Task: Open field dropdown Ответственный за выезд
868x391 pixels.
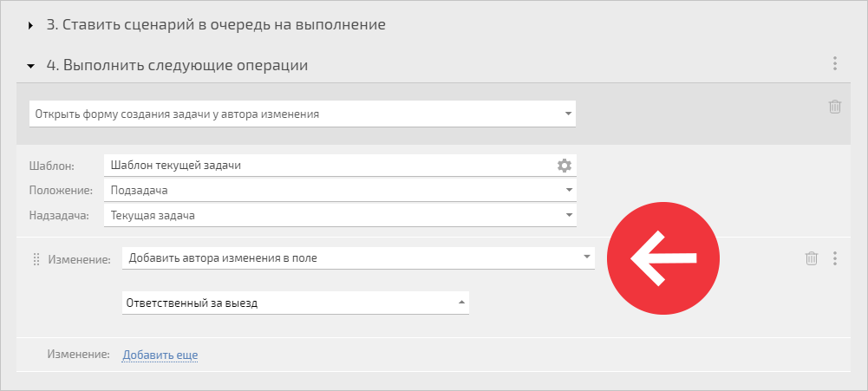Action: coord(296,303)
